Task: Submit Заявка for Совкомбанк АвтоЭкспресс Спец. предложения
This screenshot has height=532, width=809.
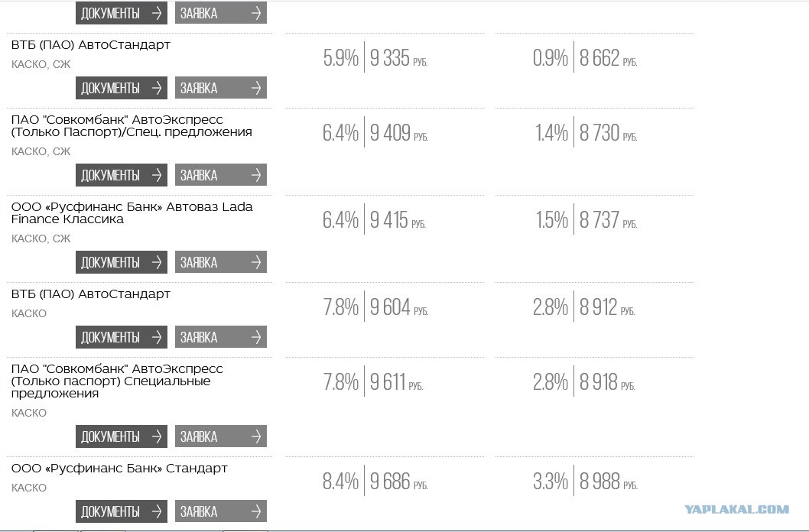Action: pos(221,175)
